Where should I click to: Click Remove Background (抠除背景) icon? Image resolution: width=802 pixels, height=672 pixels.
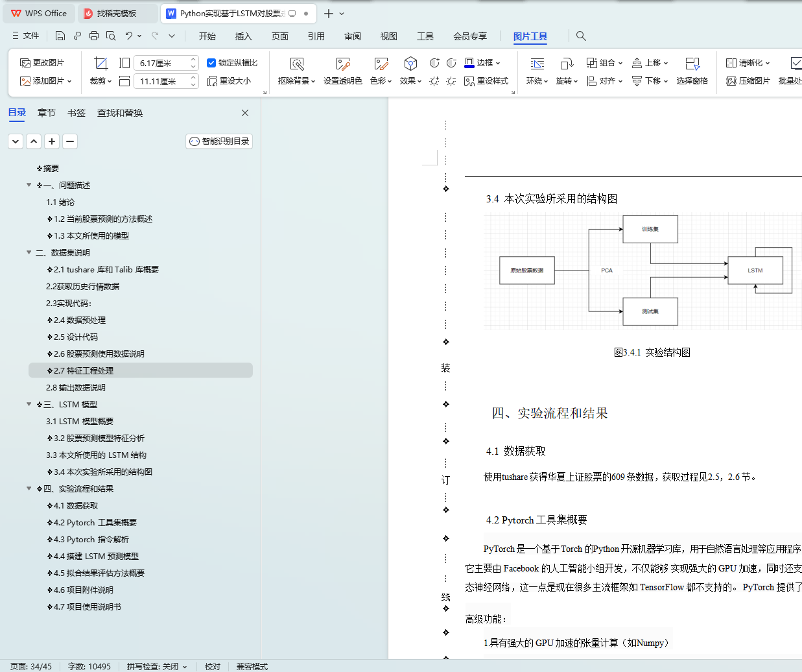(297, 64)
